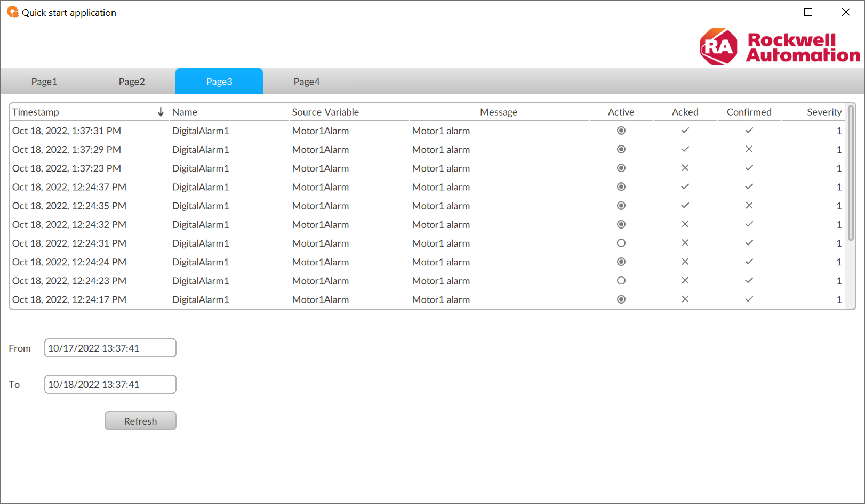
Task: Click Confirmed checkmark for 12:24:37 PM alarm
Action: pos(749,187)
